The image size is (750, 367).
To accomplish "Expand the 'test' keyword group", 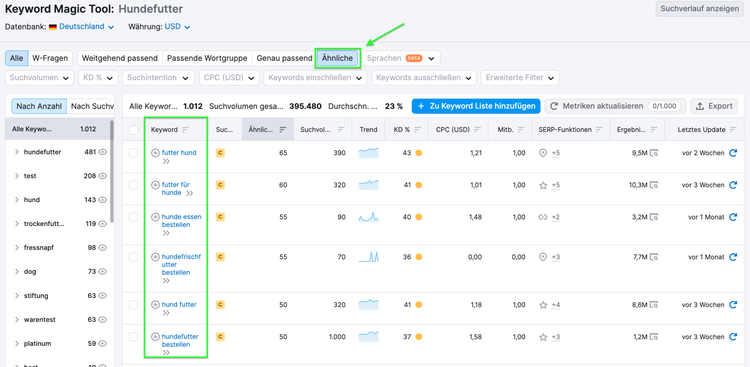I will [17, 176].
